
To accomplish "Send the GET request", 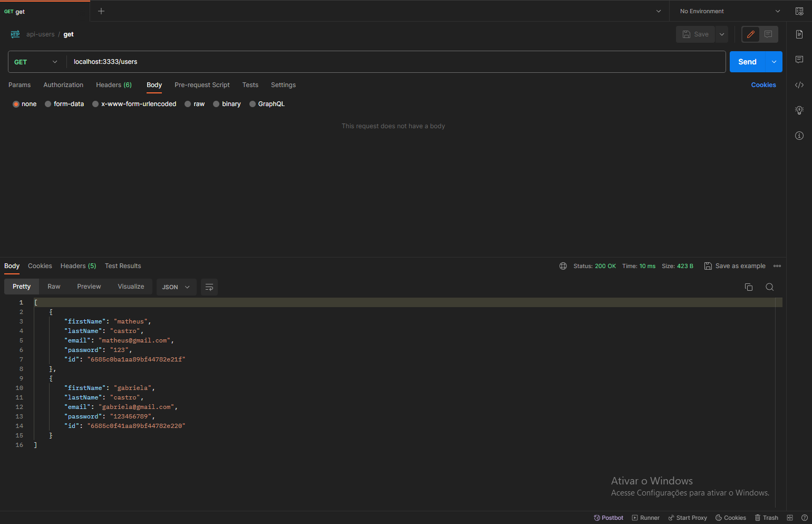I will [748, 62].
